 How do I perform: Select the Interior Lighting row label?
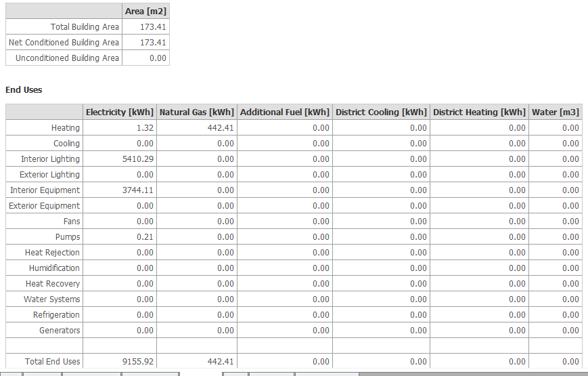tap(50, 159)
